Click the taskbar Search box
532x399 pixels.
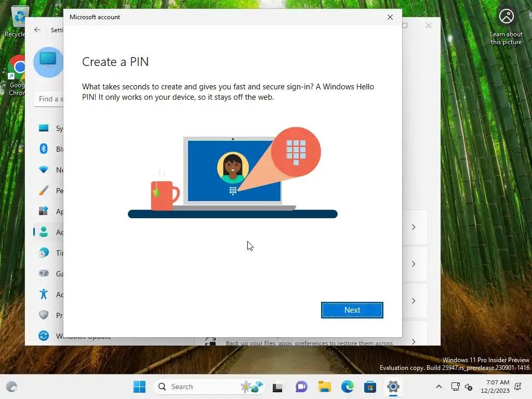click(209, 387)
